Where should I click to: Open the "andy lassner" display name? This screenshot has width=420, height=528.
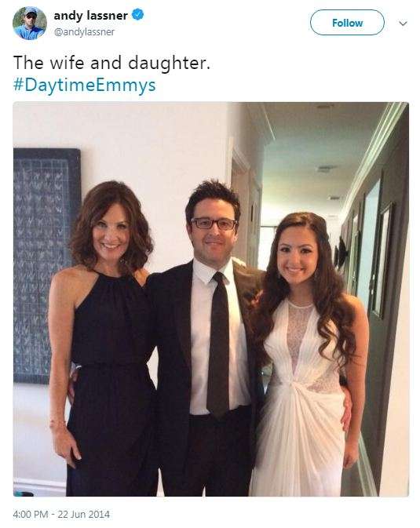(91, 16)
